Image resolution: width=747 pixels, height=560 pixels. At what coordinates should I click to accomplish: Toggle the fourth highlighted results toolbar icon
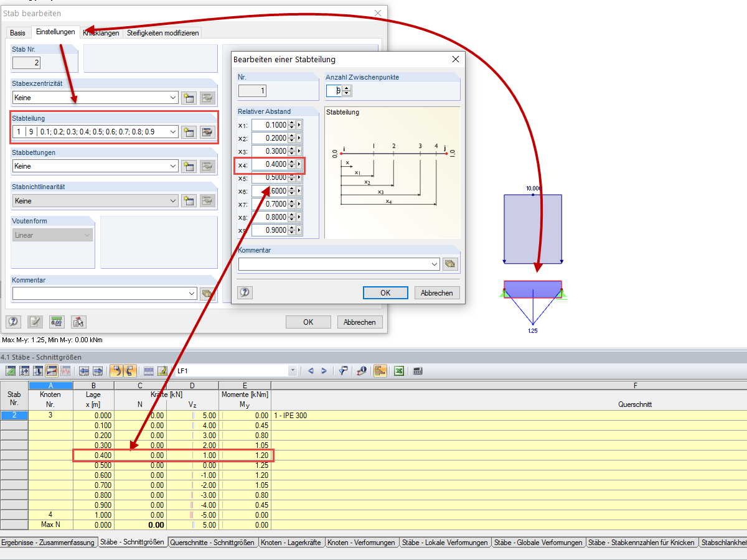tap(52, 371)
